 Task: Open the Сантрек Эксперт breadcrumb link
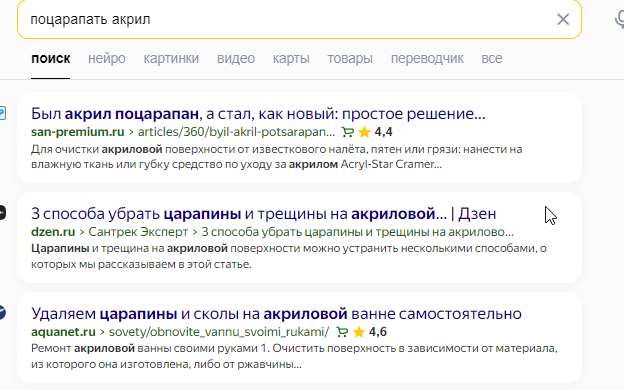point(138,232)
